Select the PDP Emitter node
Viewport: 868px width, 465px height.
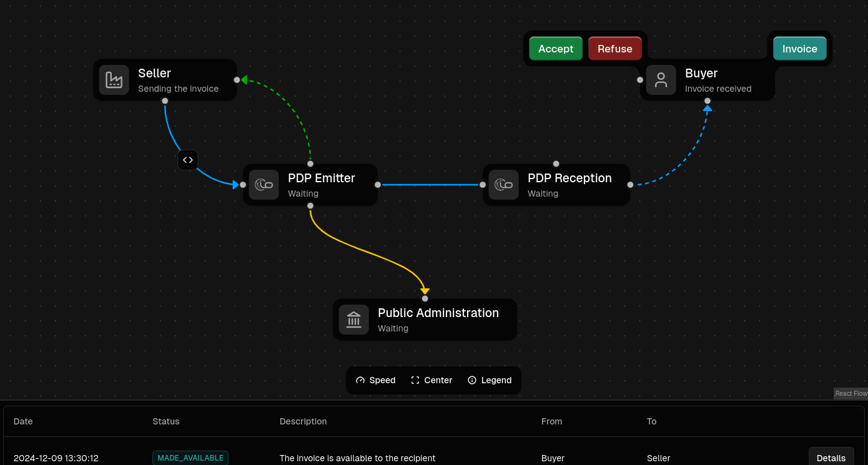pos(310,185)
